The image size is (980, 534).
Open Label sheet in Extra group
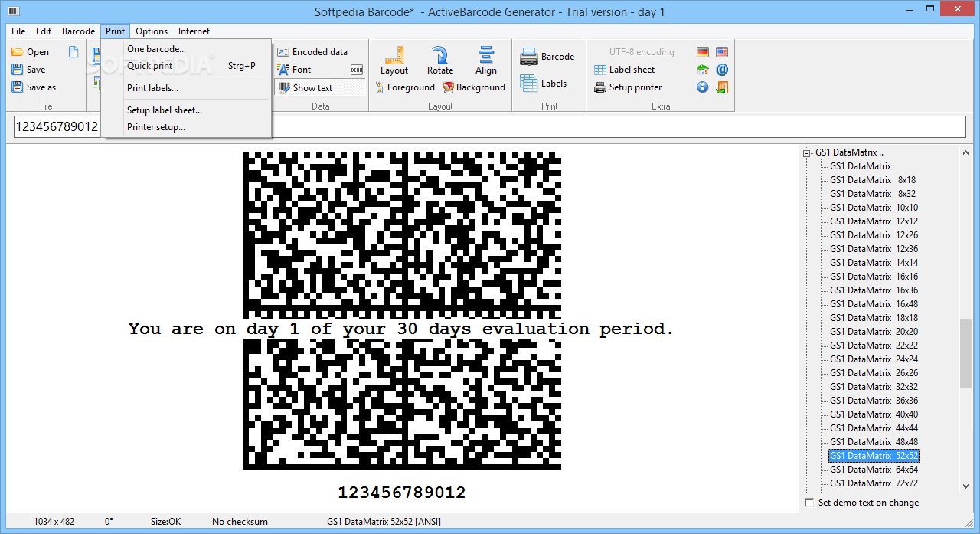625,70
